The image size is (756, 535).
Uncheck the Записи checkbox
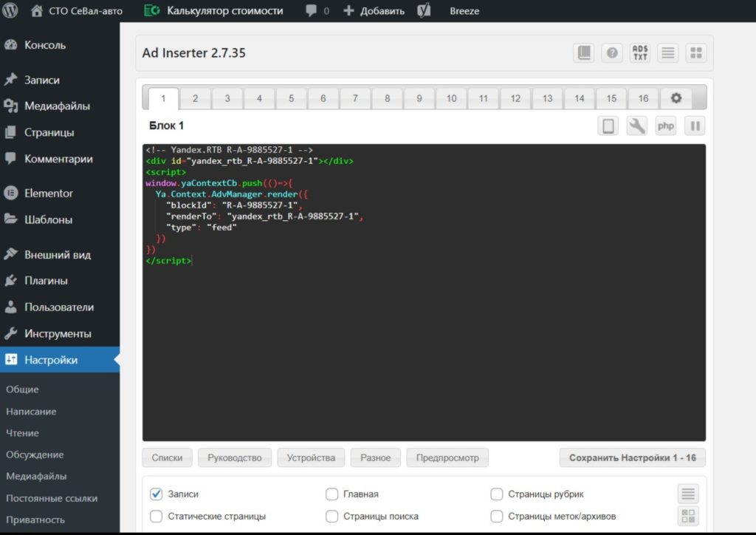[156, 494]
